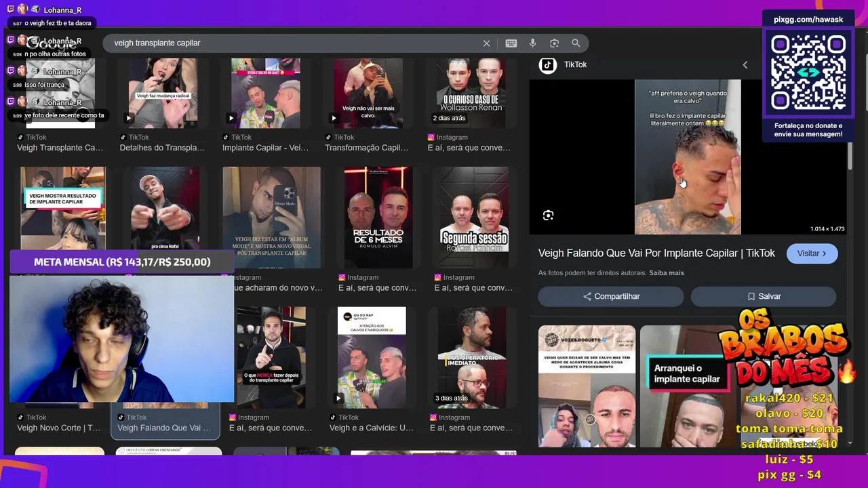
Task: Open the on-screen keyboard input tool
Action: [x=511, y=43]
